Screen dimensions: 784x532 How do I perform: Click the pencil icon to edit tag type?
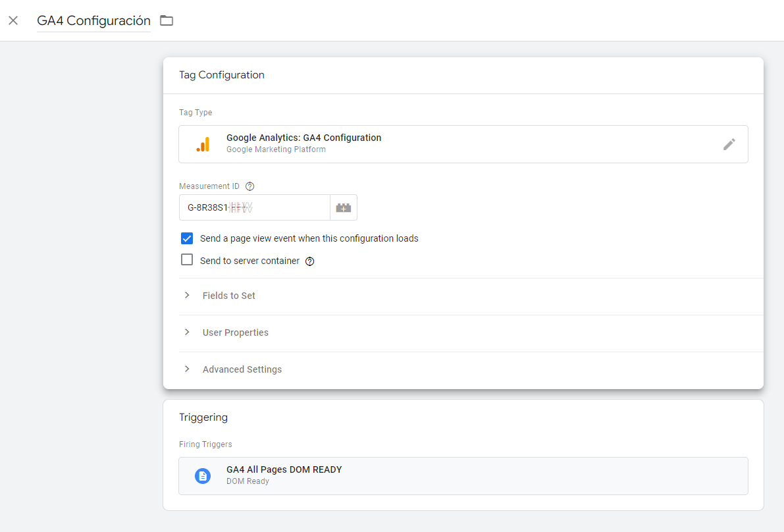[729, 144]
